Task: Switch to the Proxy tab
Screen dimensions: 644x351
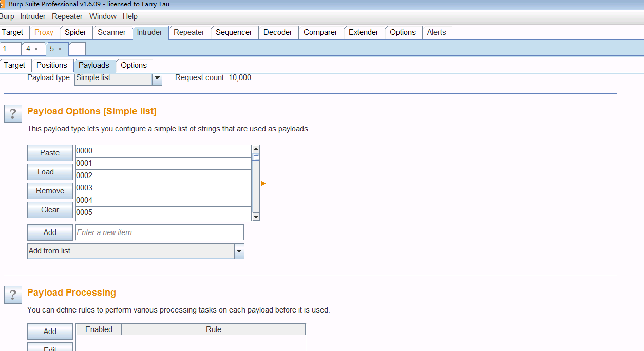Action: [44, 32]
